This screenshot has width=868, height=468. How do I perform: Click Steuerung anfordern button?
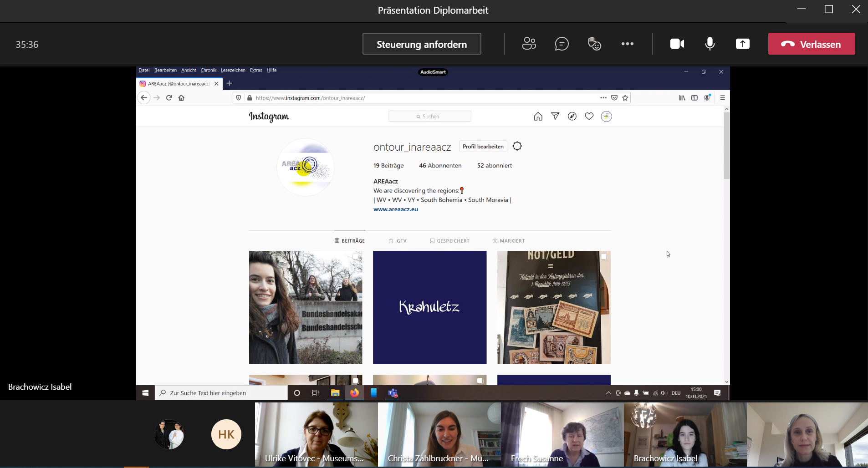click(x=422, y=44)
